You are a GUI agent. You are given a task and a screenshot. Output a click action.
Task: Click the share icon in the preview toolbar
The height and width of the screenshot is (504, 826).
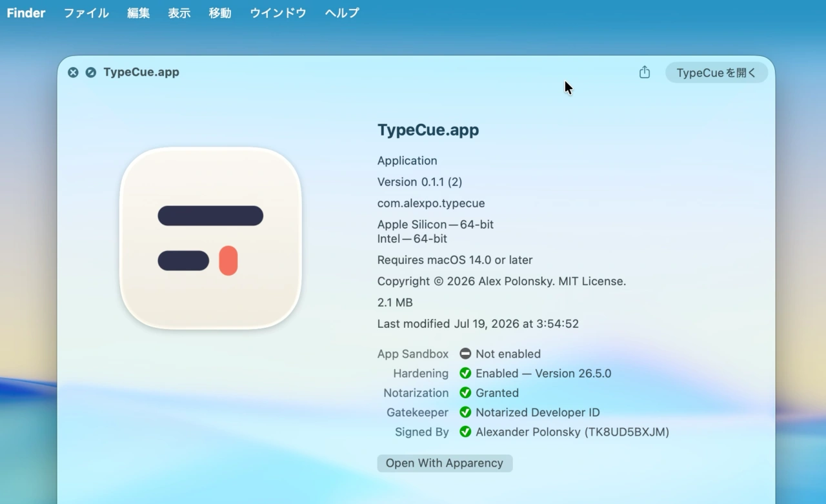645,72
